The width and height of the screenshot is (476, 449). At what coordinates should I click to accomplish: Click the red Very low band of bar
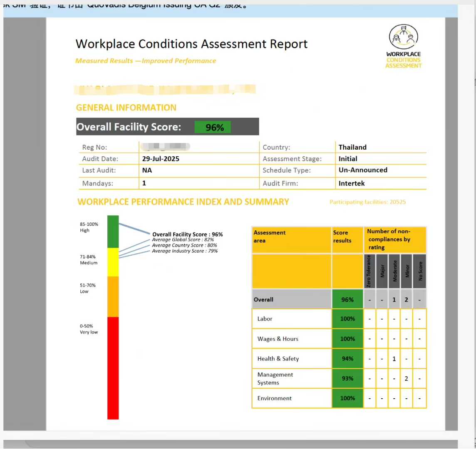[x=113, y=368]
